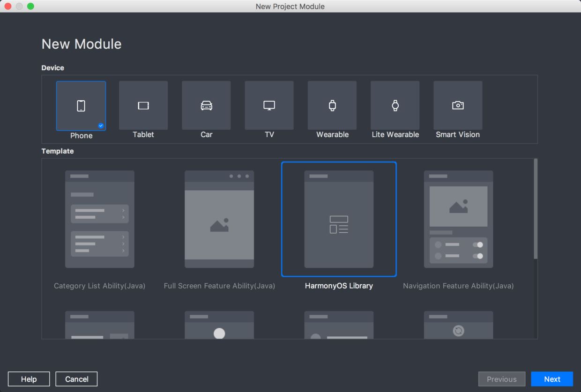Open Help for New Module
This screenshot has width=581, height=392.
[x=29, y=379]
